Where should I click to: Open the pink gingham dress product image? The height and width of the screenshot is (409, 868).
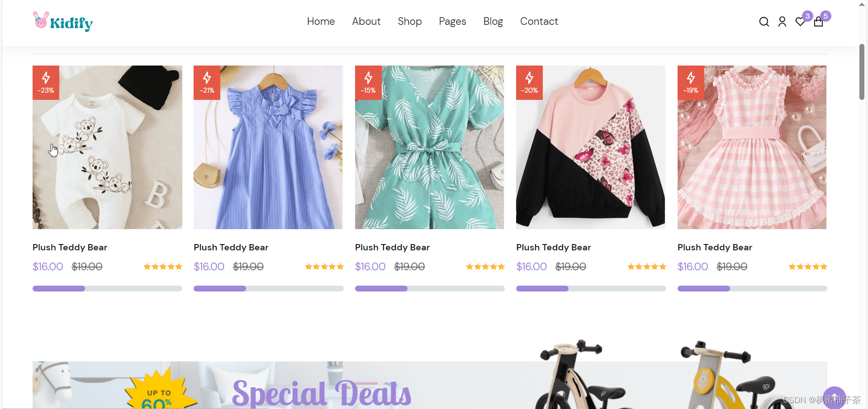coord(752,147)
